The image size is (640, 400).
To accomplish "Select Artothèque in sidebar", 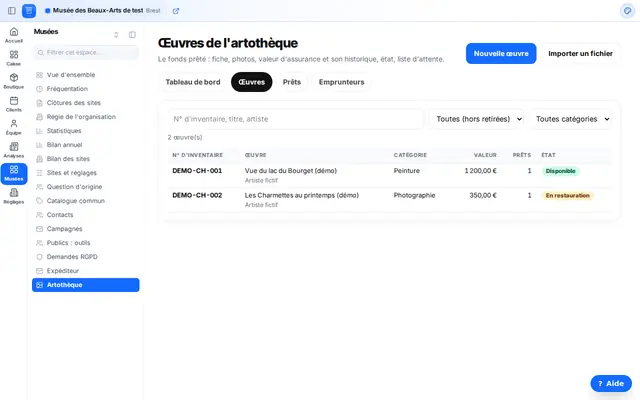I will coord(86,285).
